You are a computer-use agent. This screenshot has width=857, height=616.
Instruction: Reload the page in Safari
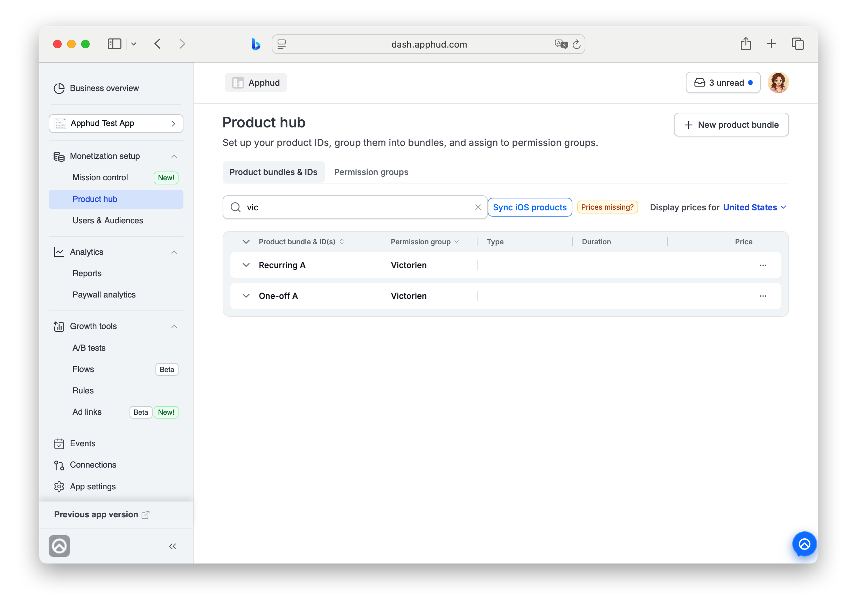click(x=576, y=44)
